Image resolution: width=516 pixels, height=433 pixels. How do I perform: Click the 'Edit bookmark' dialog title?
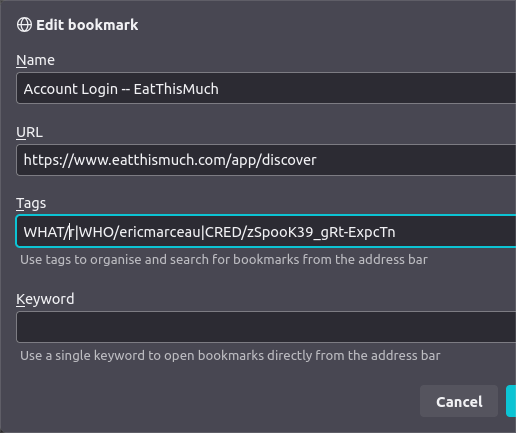point(87,25)
